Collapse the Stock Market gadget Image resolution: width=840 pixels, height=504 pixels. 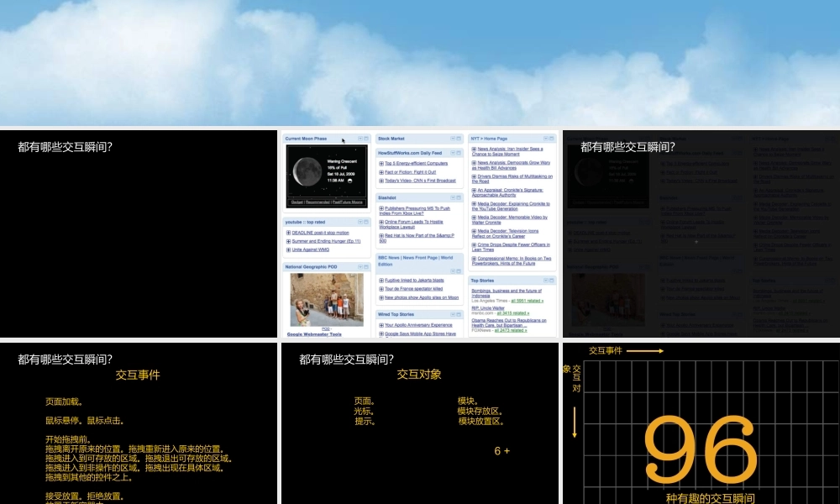point(458,139)
